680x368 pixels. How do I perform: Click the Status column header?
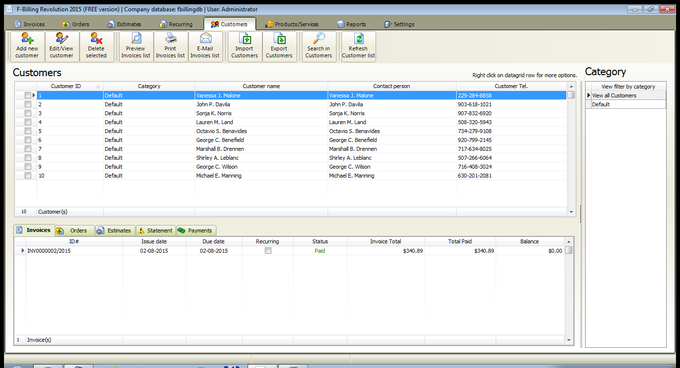pyautogui.click(x=320, y=241)
